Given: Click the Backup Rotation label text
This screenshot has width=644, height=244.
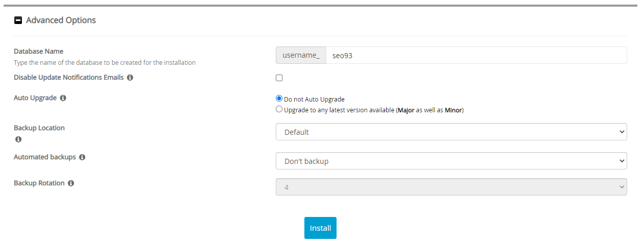Looking at the screenshot, I should pyautogui.click(x=39, y=183).
